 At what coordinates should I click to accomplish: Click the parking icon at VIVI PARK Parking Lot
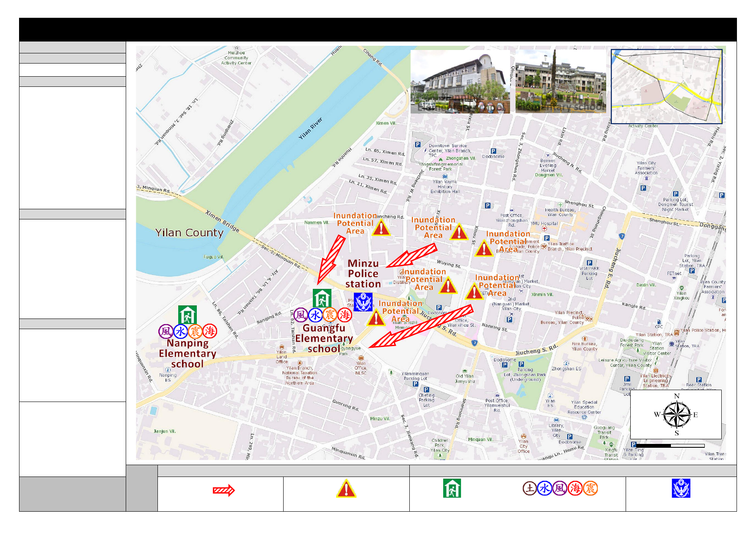click(589, 263)
